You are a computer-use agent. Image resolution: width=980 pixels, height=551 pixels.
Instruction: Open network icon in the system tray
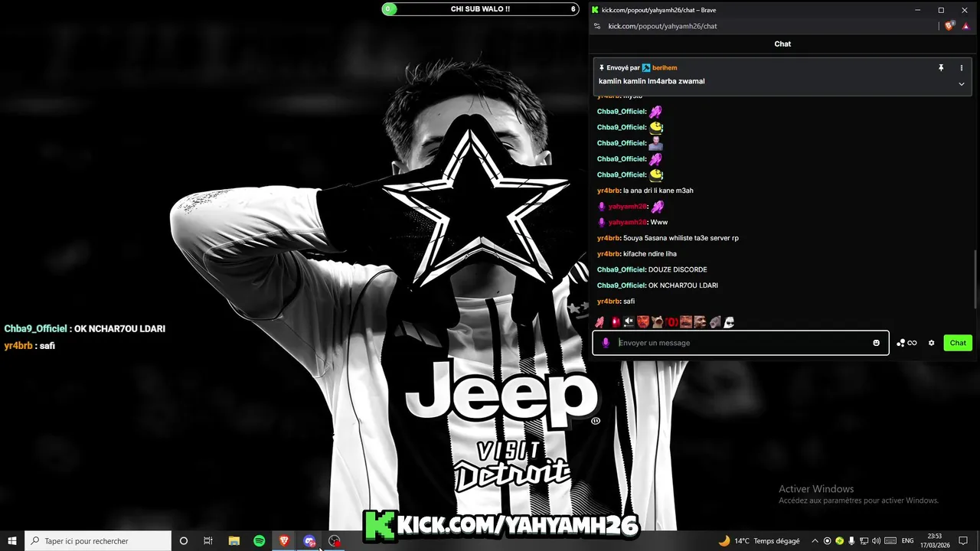pyautogui.click(x=864, y=541)
